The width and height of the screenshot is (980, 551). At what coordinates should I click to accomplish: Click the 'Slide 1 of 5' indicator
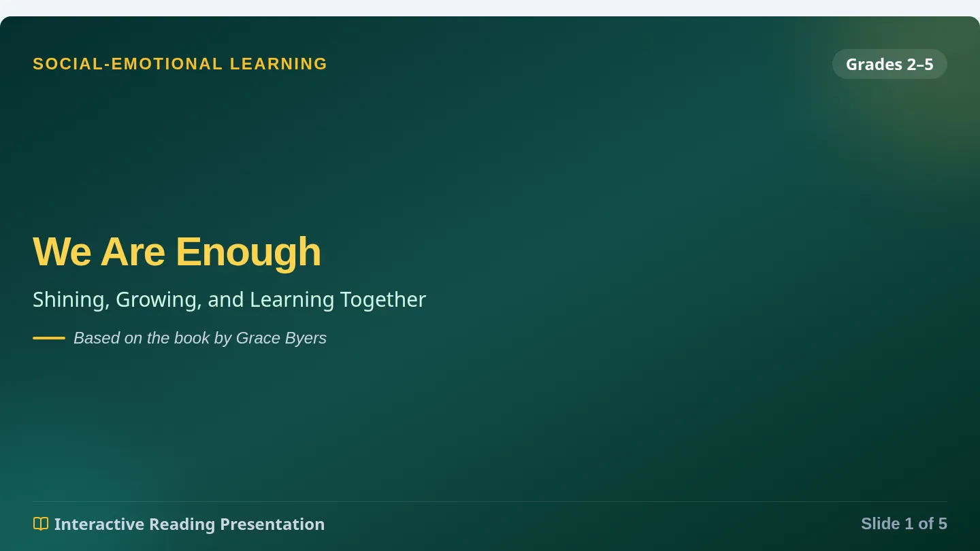point(904,524)
